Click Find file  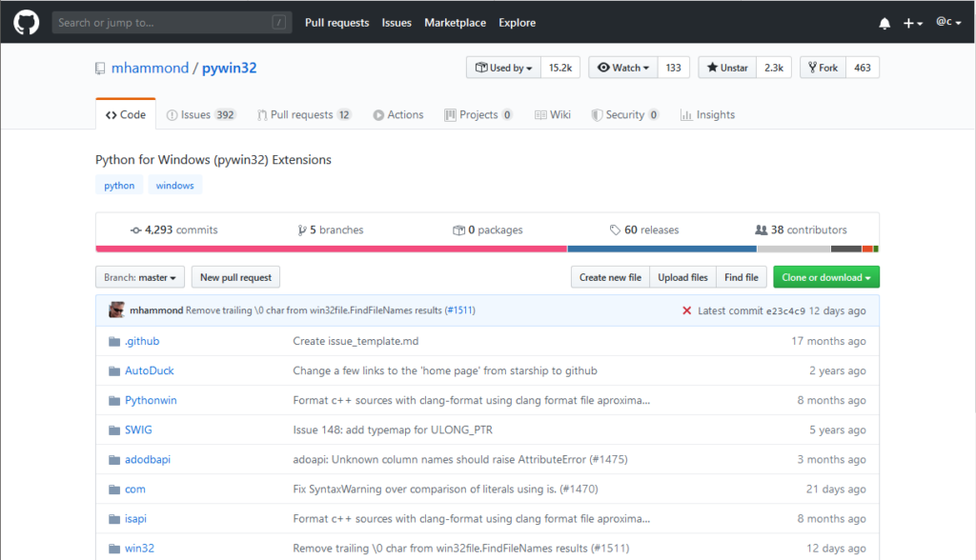742,277
